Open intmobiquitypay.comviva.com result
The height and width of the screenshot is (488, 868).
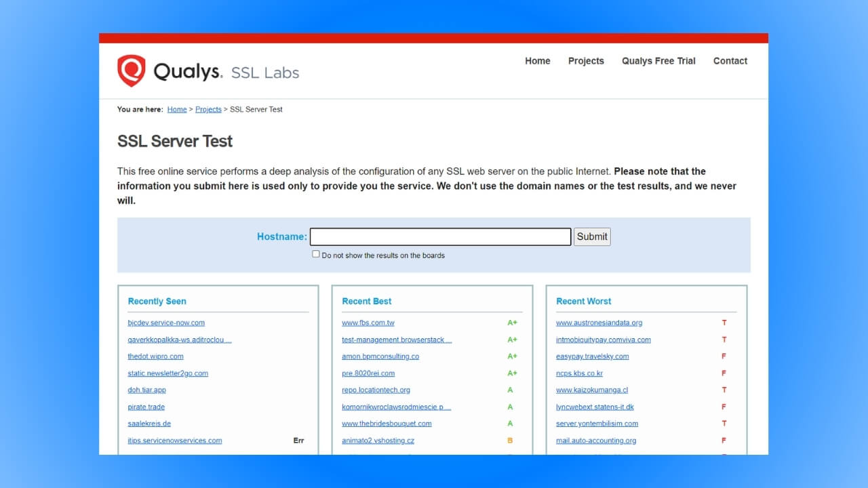pyautogui.click(x=604, y=340)
